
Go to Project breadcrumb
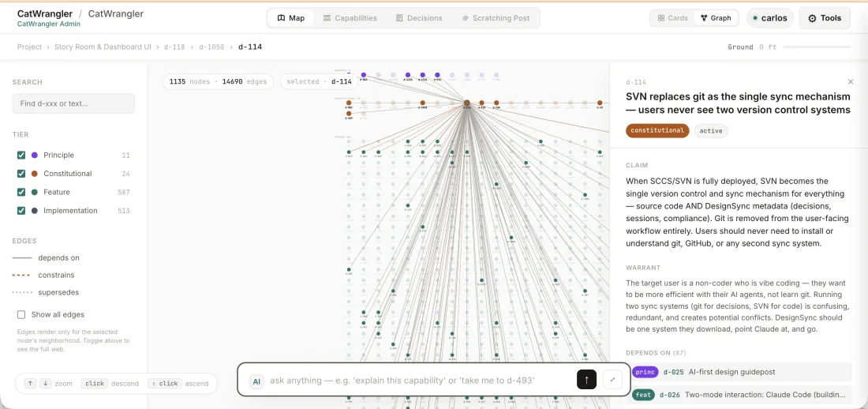tap(29, 47)
